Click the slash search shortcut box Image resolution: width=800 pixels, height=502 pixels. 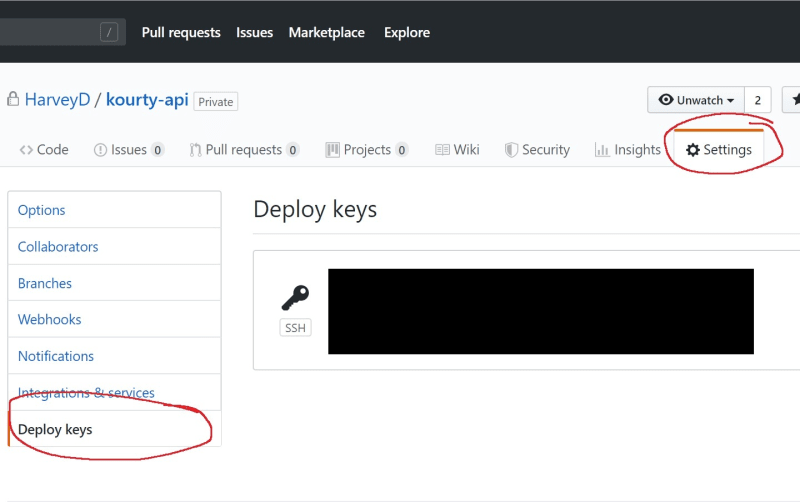[109, 32]
